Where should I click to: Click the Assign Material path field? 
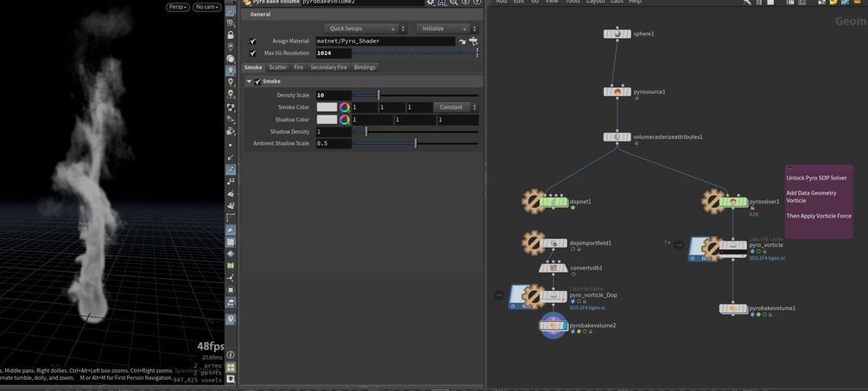385,41
